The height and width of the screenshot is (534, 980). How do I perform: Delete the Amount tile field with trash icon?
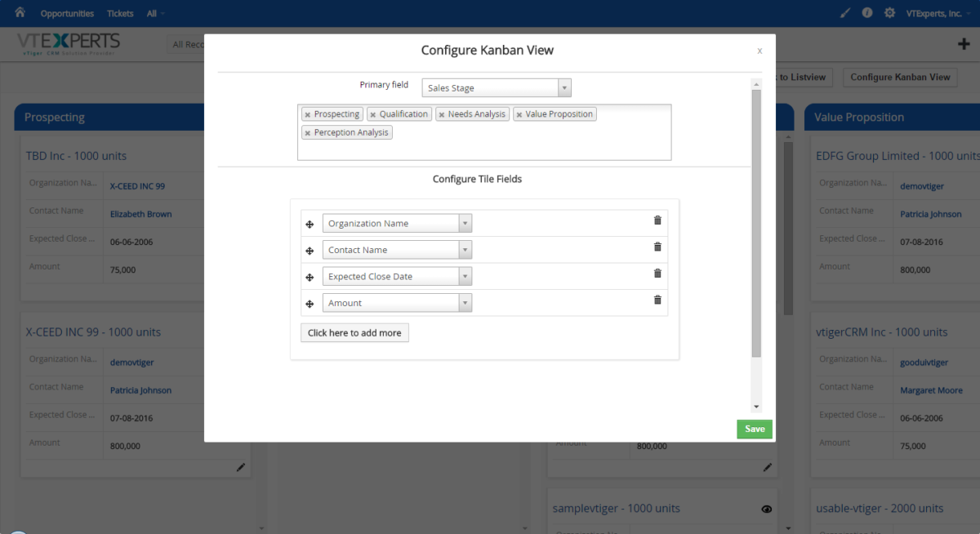[657, 300]
